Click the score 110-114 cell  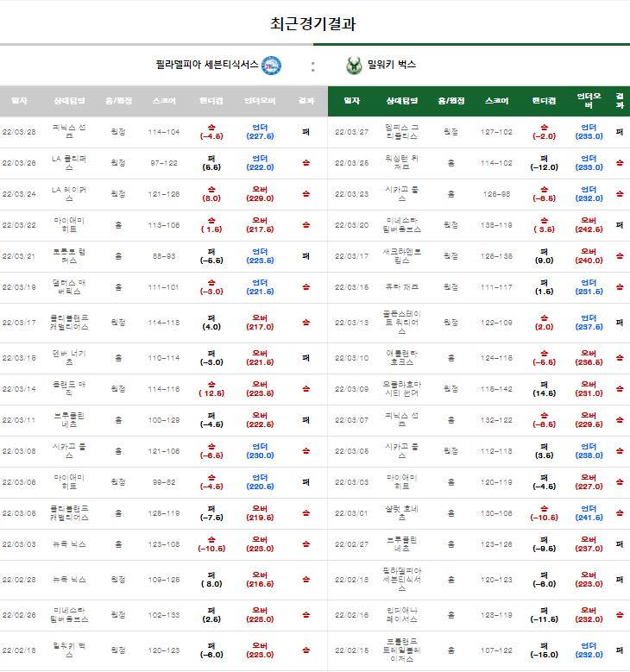click(164, 358)
